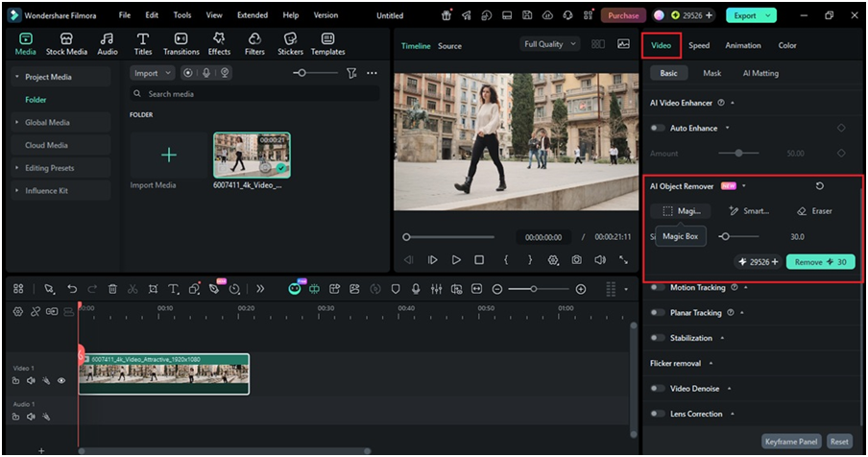
Task: Open the Audio library tab
Action: pos(108,44)
